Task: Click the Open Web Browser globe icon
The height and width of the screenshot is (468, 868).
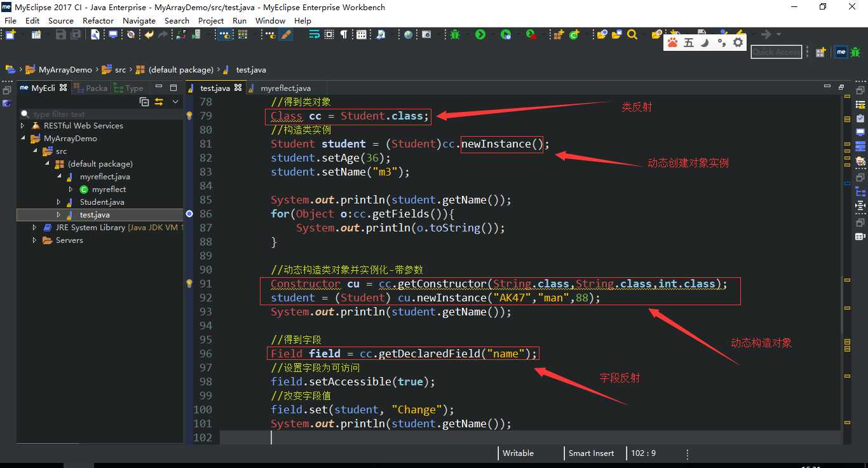Action: coord(408,35)
